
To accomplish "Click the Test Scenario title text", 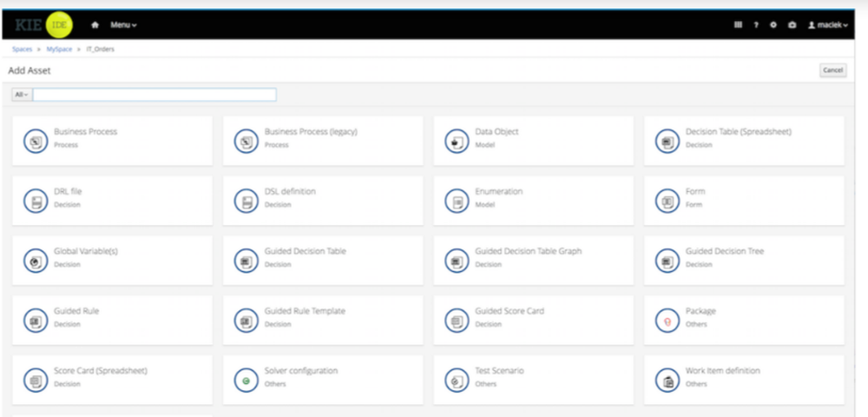I will pyautogui.click(x=499, y=371).
